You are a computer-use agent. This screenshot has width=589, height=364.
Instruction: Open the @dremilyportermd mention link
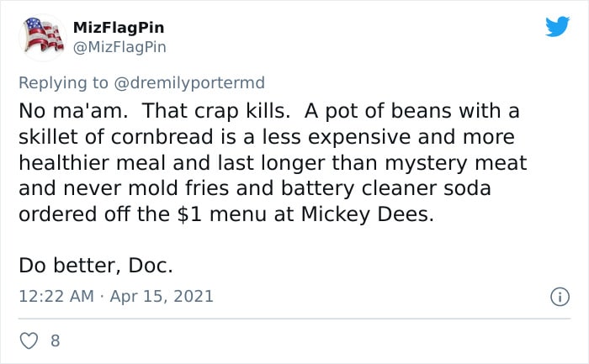[x=189, y=83]
